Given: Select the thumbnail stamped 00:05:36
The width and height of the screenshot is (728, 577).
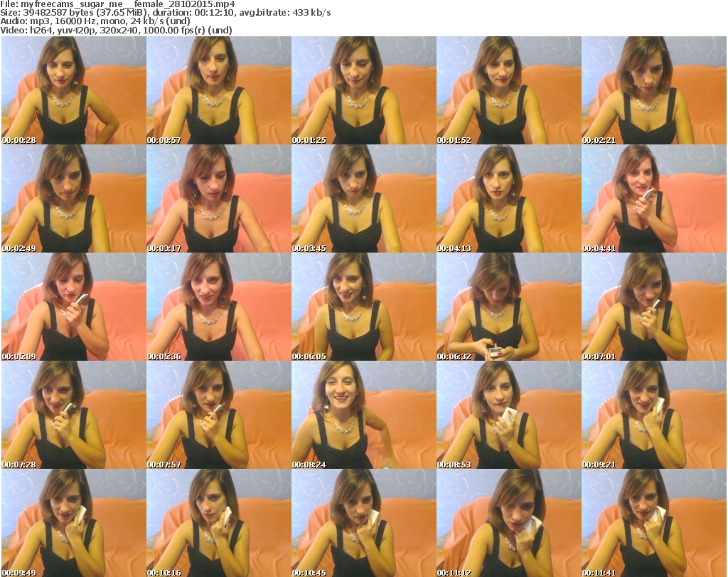Looking at the screenshot, I should tap(219, 307).
